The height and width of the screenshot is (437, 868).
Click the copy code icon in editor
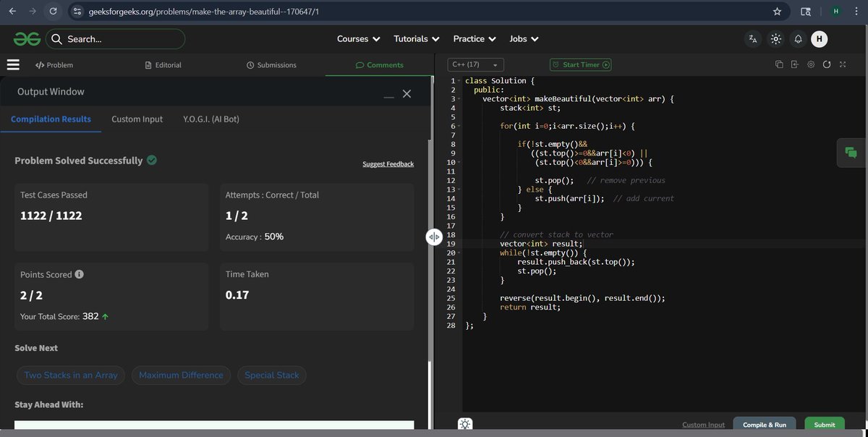click(x=779, y=64)
